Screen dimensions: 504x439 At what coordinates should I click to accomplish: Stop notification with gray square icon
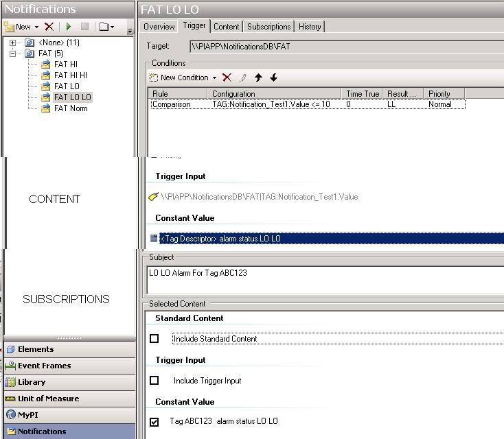[x=85, y=27]
